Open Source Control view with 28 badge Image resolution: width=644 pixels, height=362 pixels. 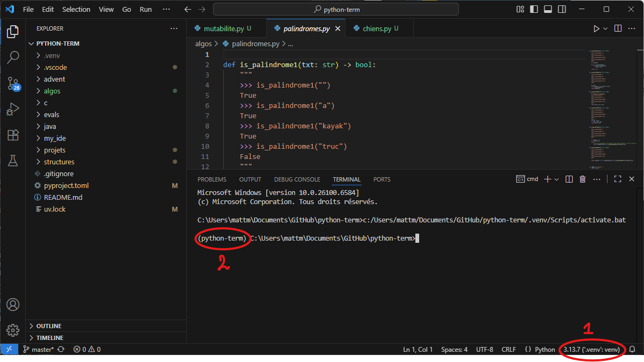pyautogui.click(x=13, y=83)
